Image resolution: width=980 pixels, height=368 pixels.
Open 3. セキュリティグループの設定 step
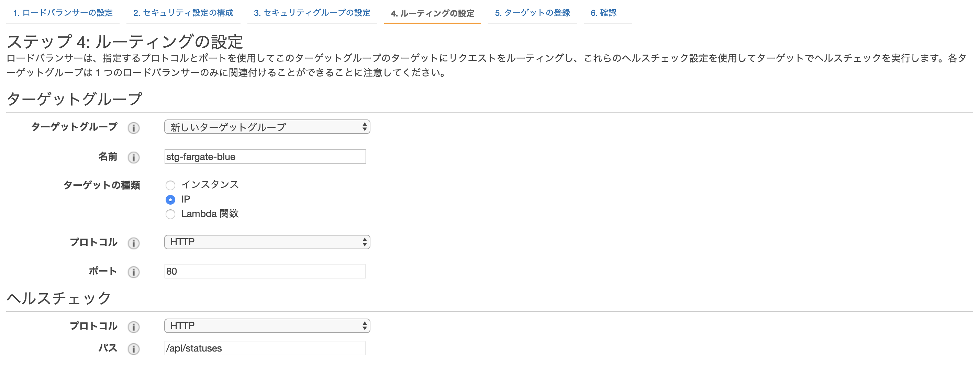click(x=312, y=13)
